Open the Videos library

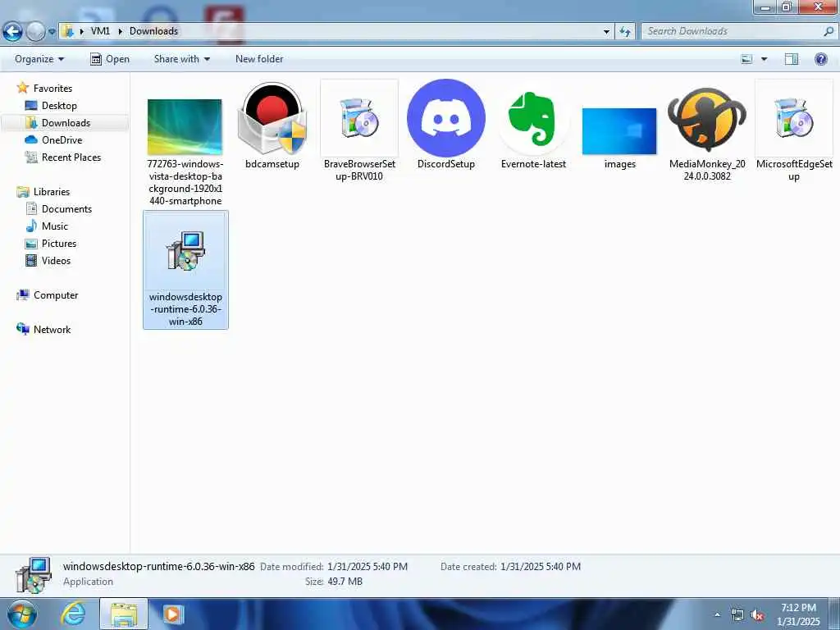point(48,260)
